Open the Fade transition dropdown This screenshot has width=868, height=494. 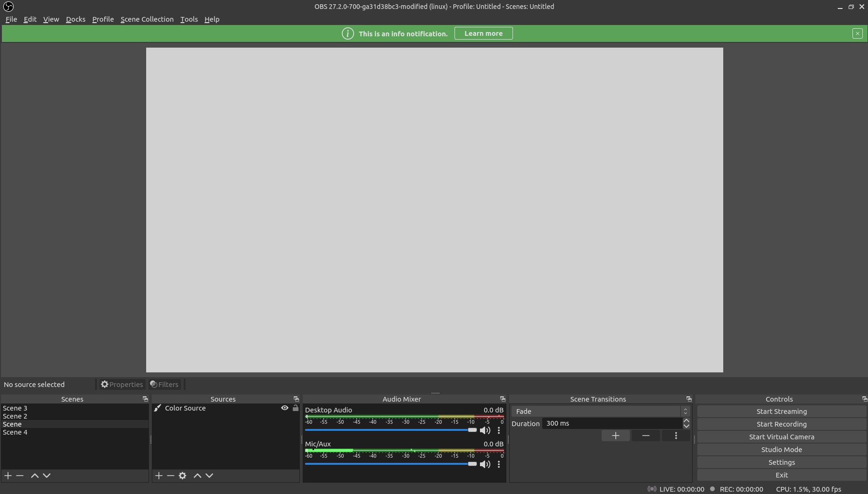click(600, 411)
